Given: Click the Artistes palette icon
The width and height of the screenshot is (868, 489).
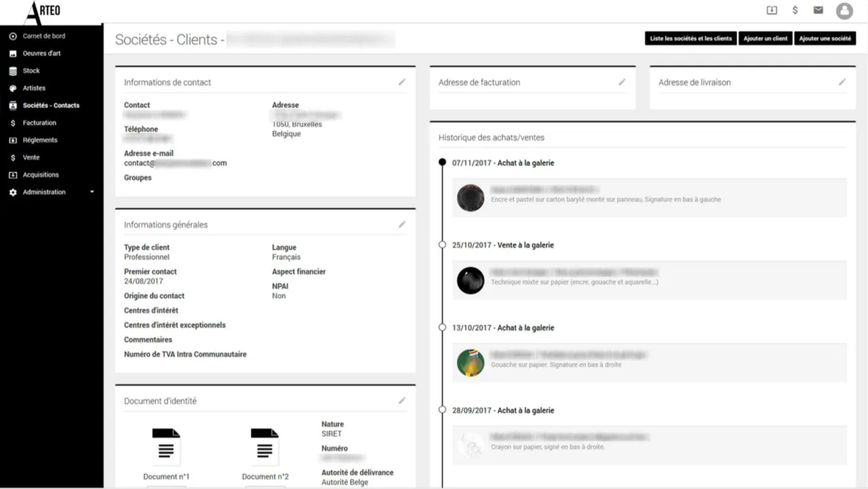Looking at the screenshot, I should click(x=13, y=88).
